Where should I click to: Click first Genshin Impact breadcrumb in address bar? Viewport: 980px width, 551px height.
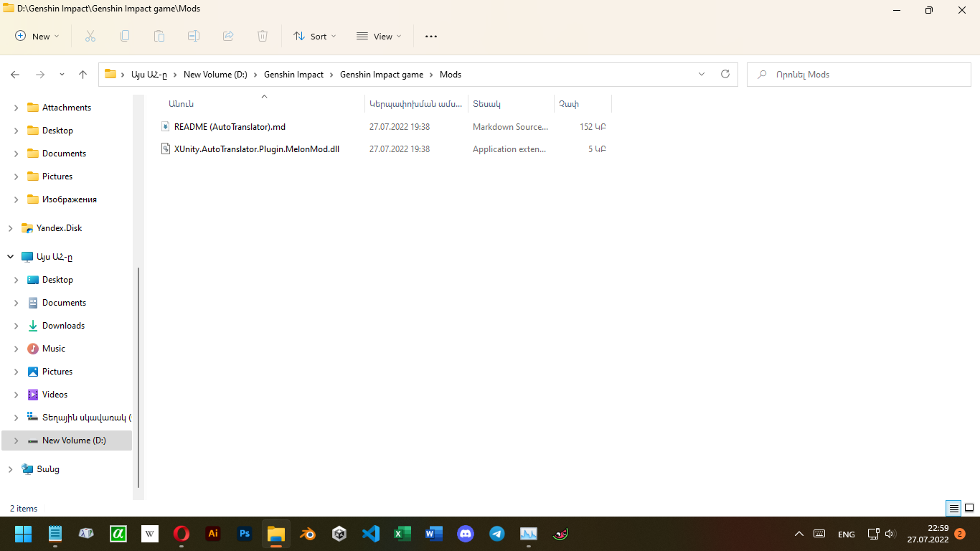[293, 75]
